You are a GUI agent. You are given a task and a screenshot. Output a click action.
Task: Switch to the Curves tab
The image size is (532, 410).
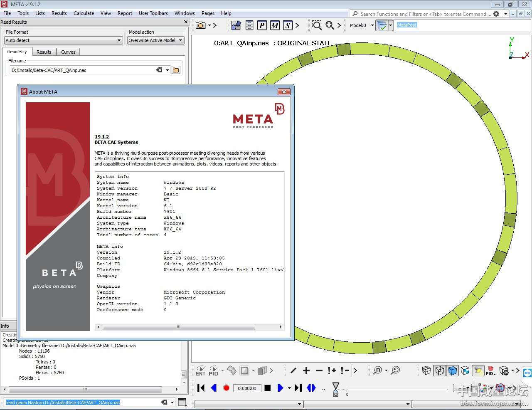pos(68,52)
